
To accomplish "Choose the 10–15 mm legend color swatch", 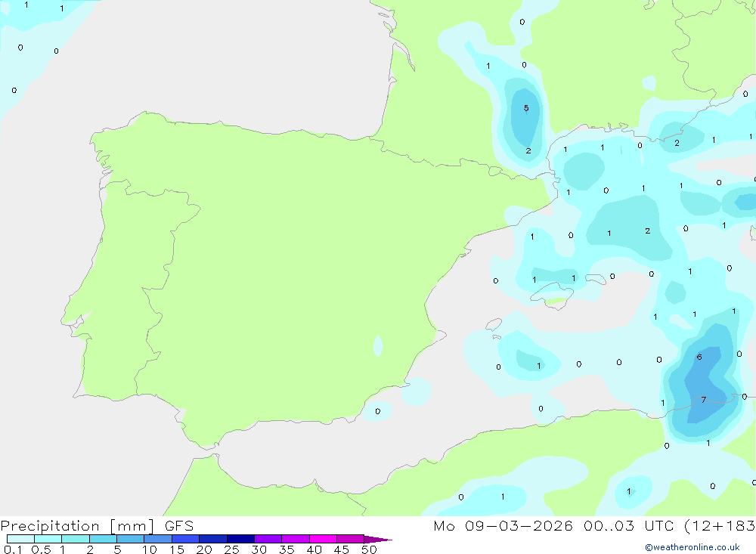I will (158, 539).
